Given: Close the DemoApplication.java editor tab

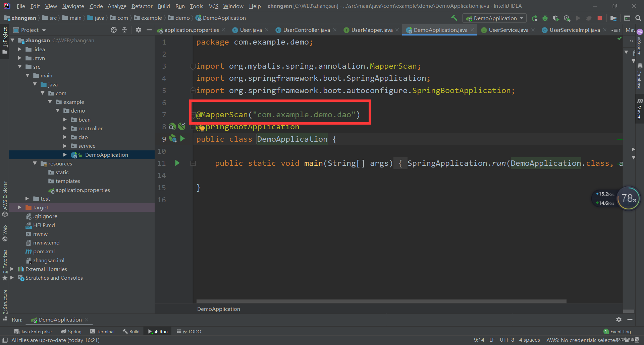Looking at the screenshot, I should [472, 30].
